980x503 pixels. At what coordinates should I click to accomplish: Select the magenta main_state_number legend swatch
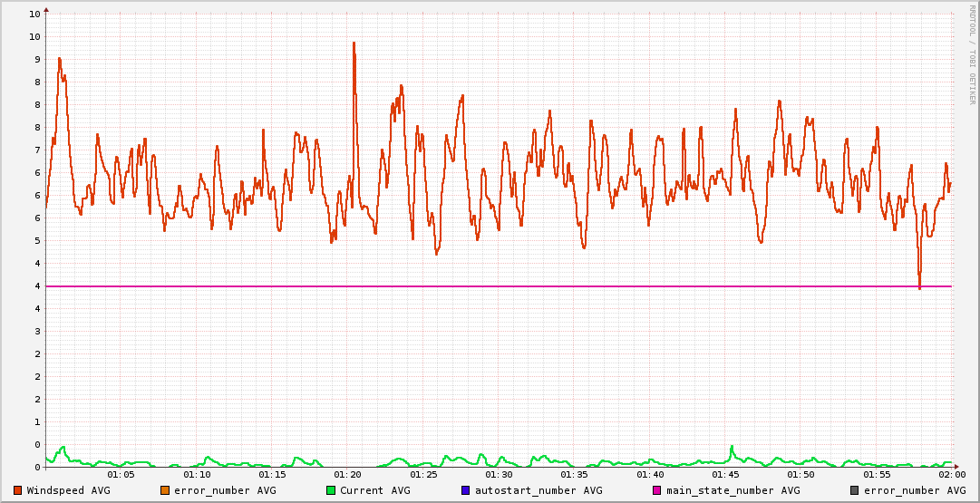coord(657,490)
